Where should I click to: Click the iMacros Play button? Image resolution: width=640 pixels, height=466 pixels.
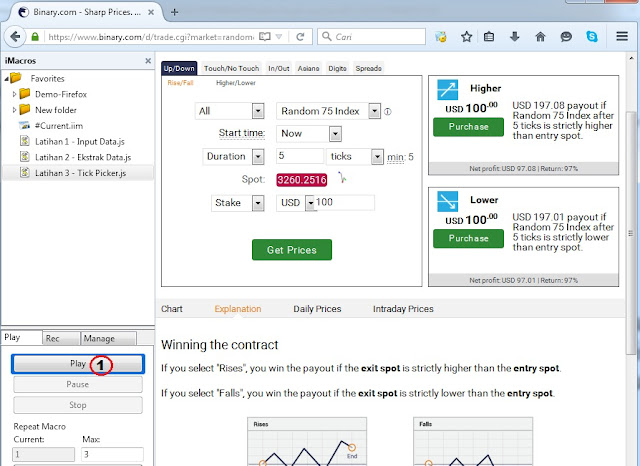tap(78, 364)
